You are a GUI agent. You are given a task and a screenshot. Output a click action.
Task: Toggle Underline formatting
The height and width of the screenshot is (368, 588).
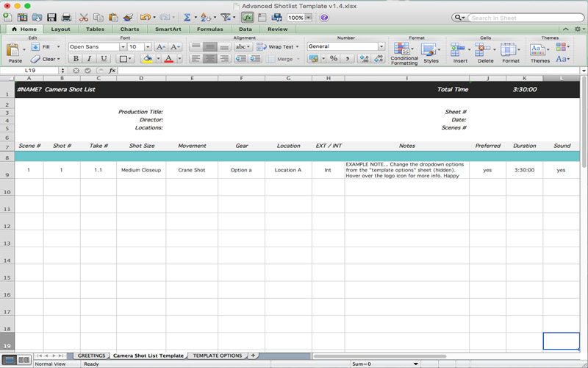(104, 59)
